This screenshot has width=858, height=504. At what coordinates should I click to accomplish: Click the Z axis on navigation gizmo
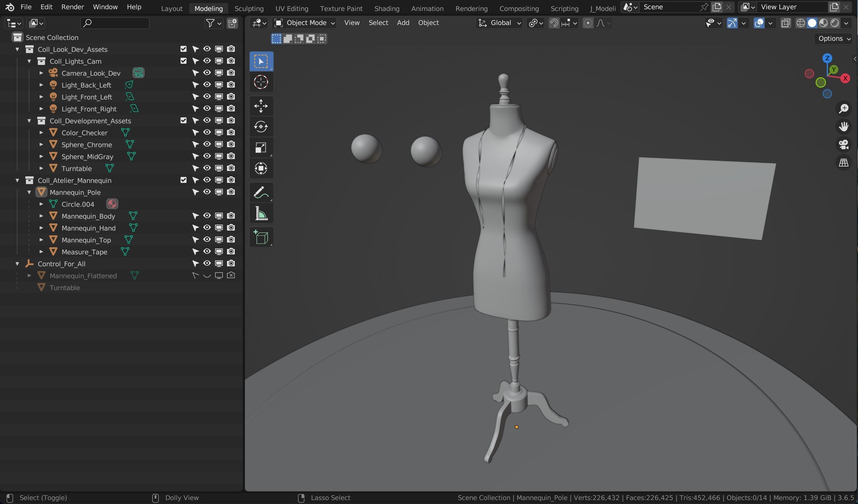pyautogui.click(x=827, y=58)
